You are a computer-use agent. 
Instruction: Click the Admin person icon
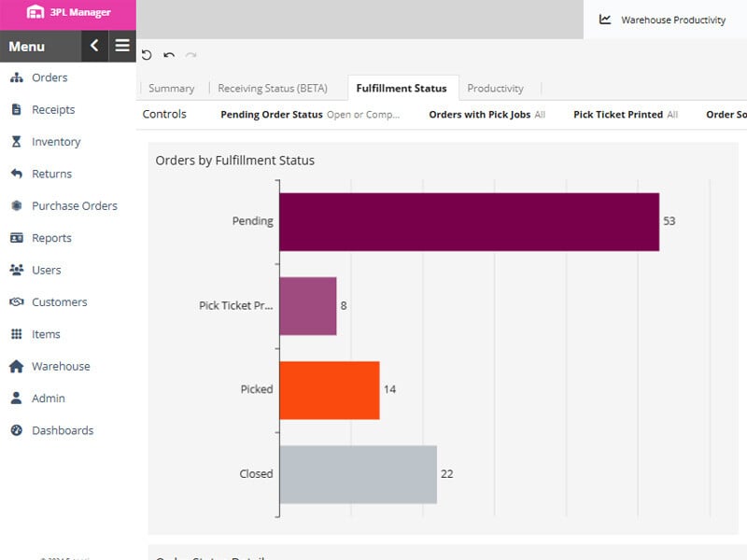17,399
